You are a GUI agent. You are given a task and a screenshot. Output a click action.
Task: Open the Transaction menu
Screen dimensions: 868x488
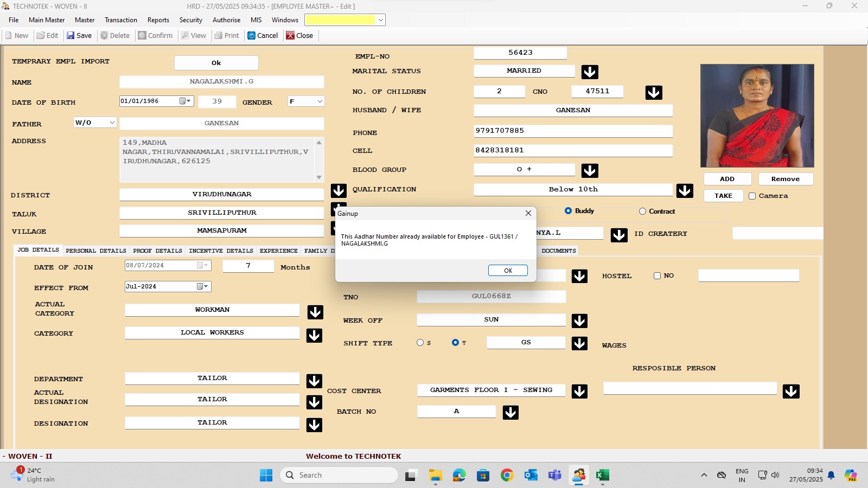click(120, 20)
